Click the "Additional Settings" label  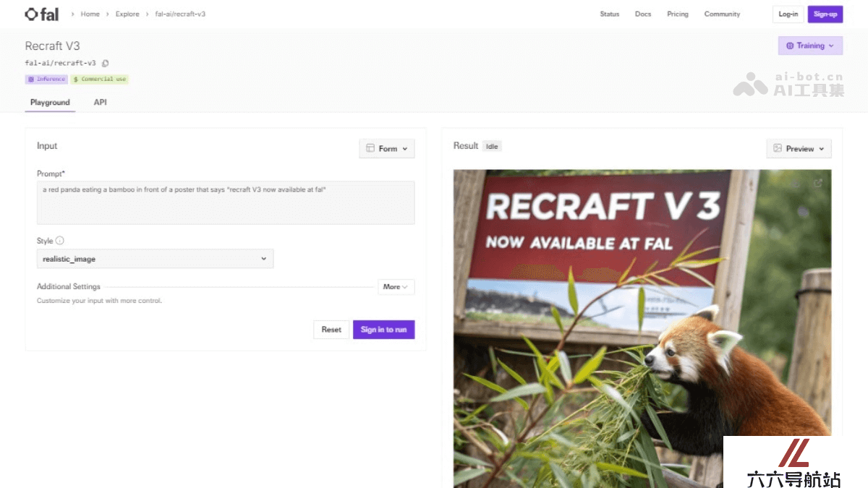coord(69,287)
